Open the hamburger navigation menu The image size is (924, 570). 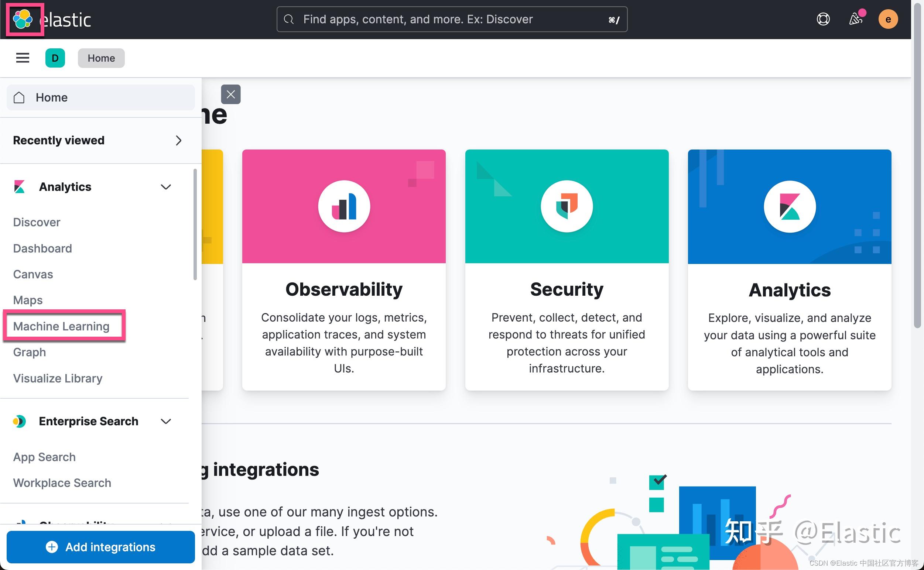tap(22, 58)
